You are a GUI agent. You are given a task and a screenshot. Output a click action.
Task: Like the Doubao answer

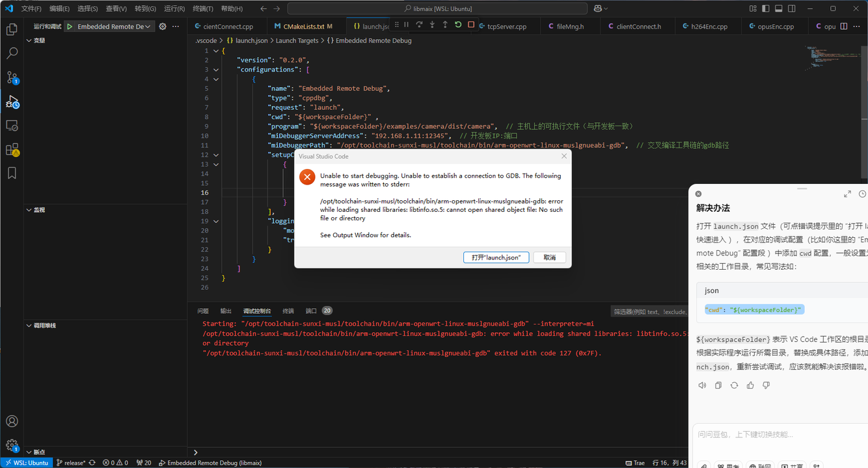pos(750,385)
